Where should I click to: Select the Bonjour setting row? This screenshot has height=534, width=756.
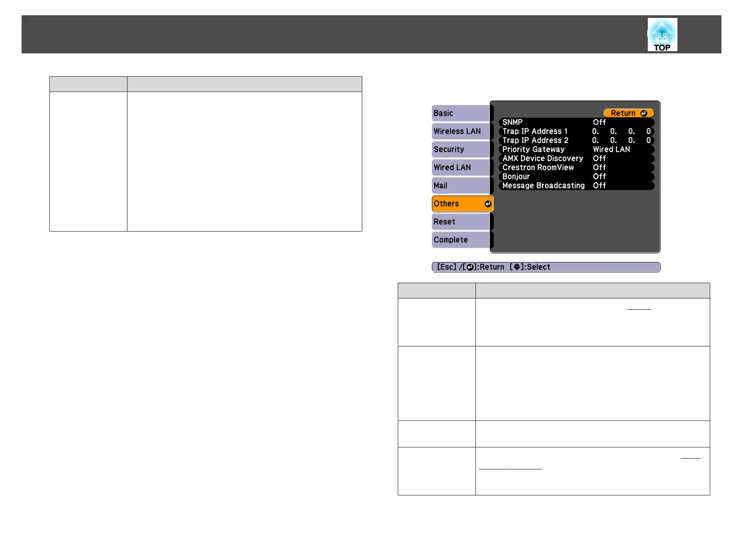(x=576, y=176)
